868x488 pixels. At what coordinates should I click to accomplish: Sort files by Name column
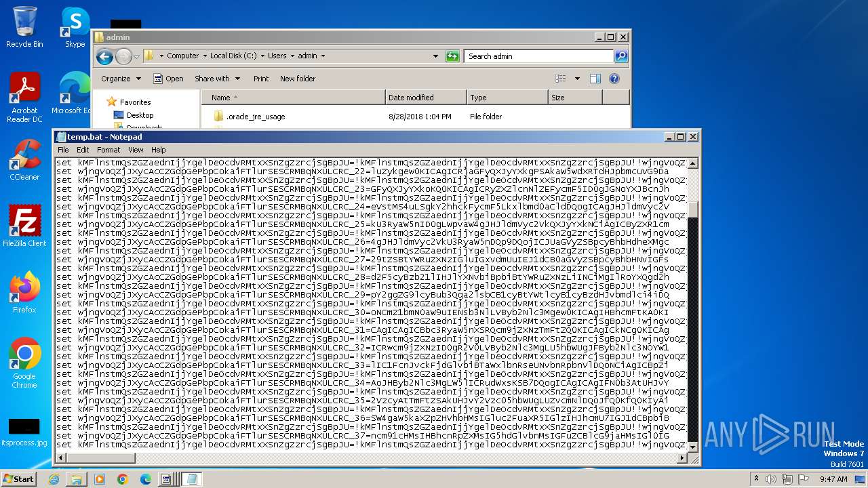pyautogui.click(x=293, y=98)
